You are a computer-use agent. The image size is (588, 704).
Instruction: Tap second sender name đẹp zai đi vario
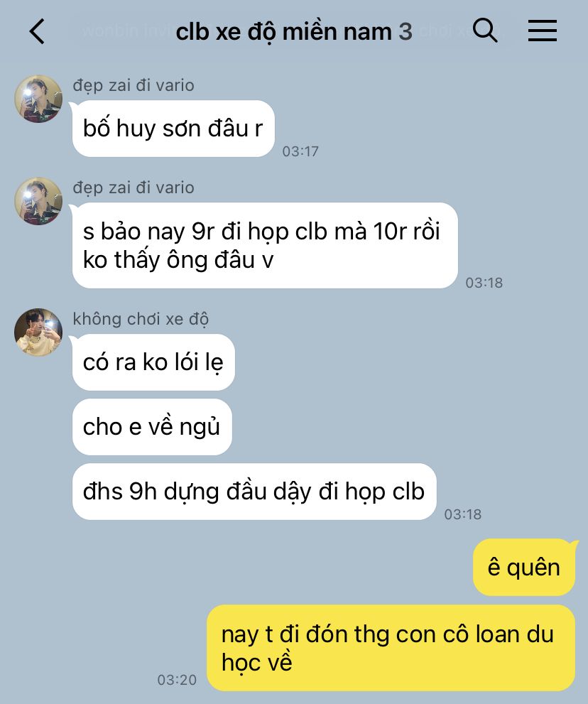click(x=134, y=188)
